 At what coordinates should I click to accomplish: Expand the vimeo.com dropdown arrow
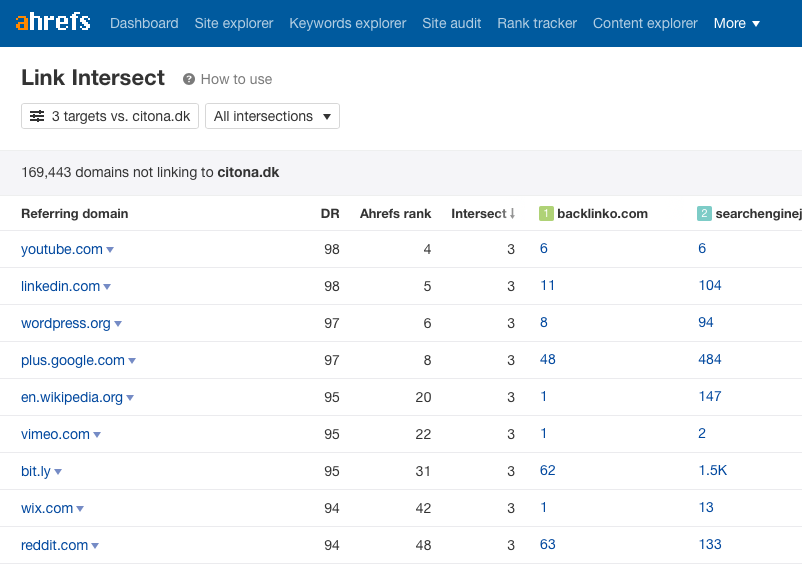pos(97,435)
